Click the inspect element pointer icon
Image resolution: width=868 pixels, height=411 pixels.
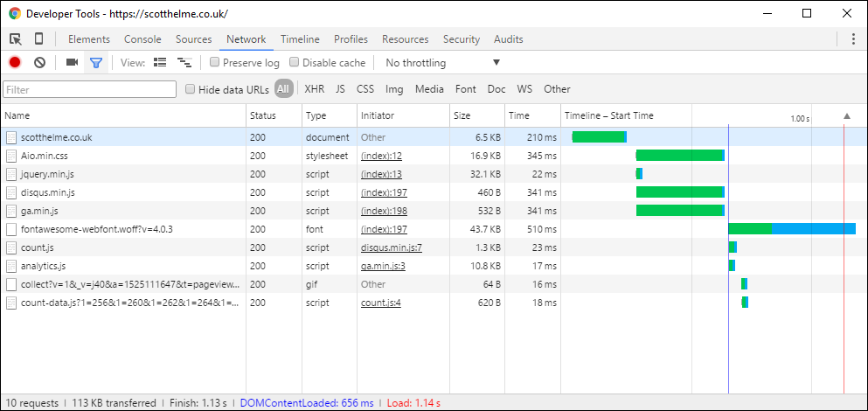tap(16, 39)
